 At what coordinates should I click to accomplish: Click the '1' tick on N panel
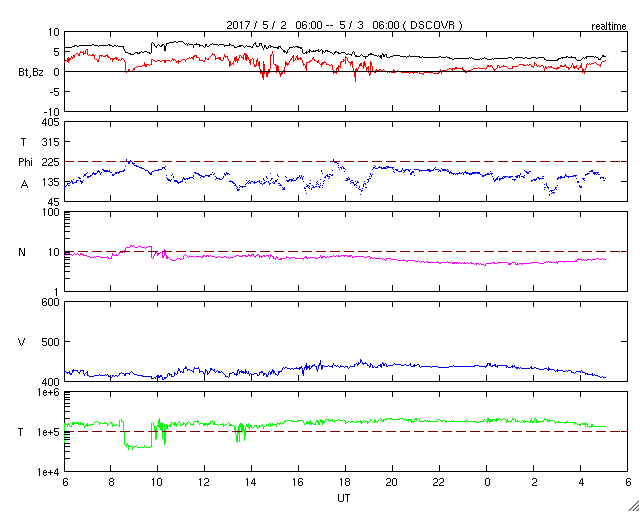tap(57, 292)
